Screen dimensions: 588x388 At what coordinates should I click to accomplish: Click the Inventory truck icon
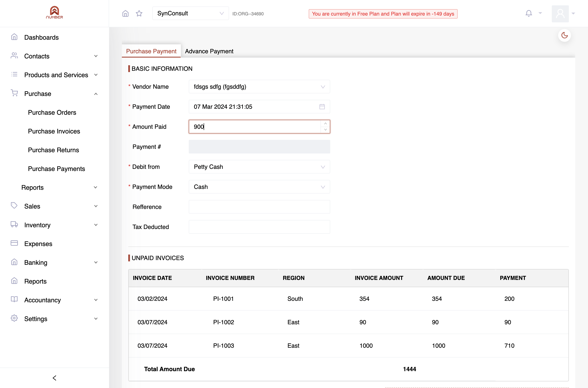coord(14,224)
